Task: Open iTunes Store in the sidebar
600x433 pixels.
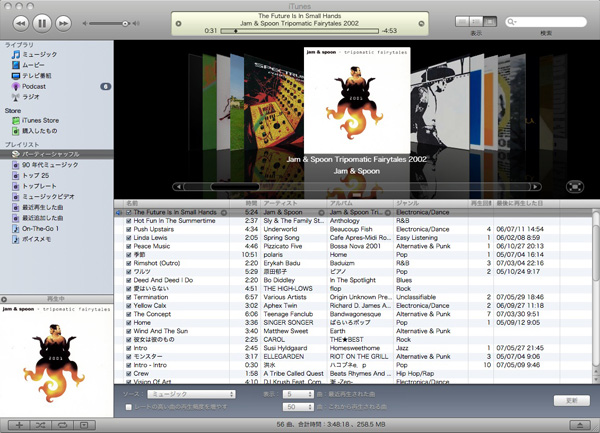Action: [41, 120]
